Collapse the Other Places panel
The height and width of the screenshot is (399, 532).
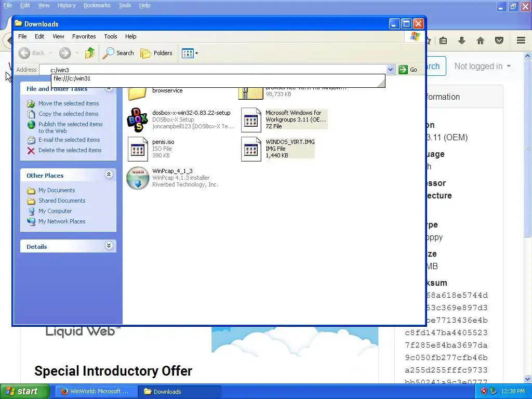[109, 175]
